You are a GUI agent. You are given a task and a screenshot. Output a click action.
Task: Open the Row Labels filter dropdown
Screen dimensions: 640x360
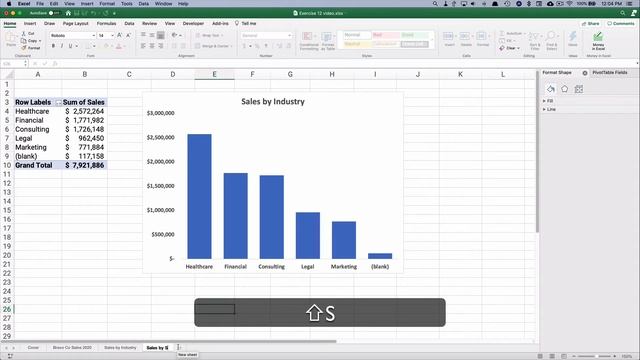[58, 102]
